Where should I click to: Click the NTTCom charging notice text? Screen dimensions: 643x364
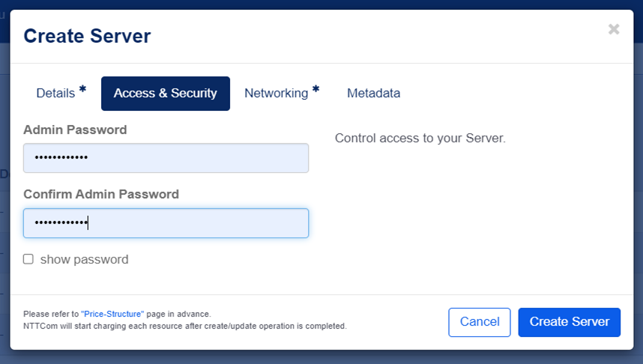184,326
